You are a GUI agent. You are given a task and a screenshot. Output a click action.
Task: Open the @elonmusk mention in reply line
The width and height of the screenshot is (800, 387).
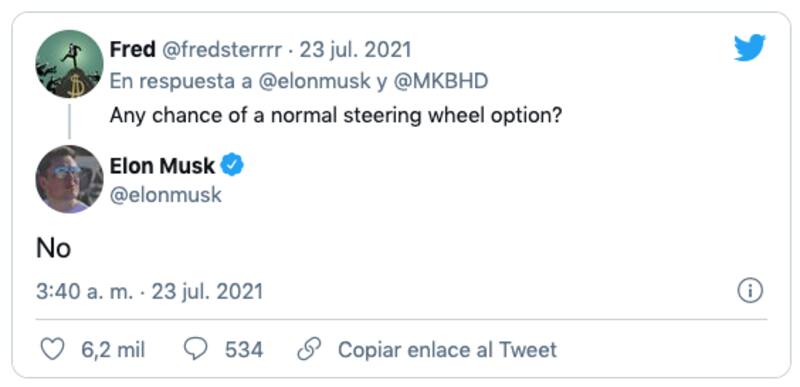(314, 82)
